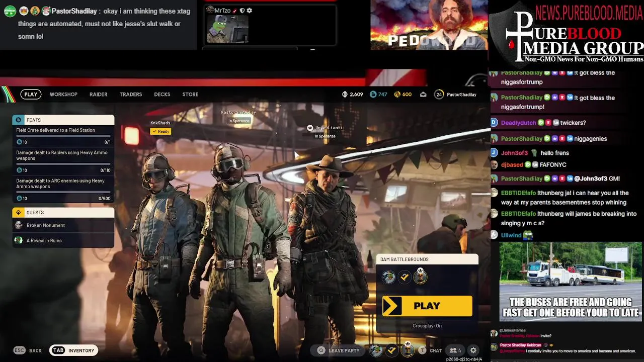The height and width of the screenshot is (362, 644).
Task: Open the STORE tab
Action: (x=190, y=95)
